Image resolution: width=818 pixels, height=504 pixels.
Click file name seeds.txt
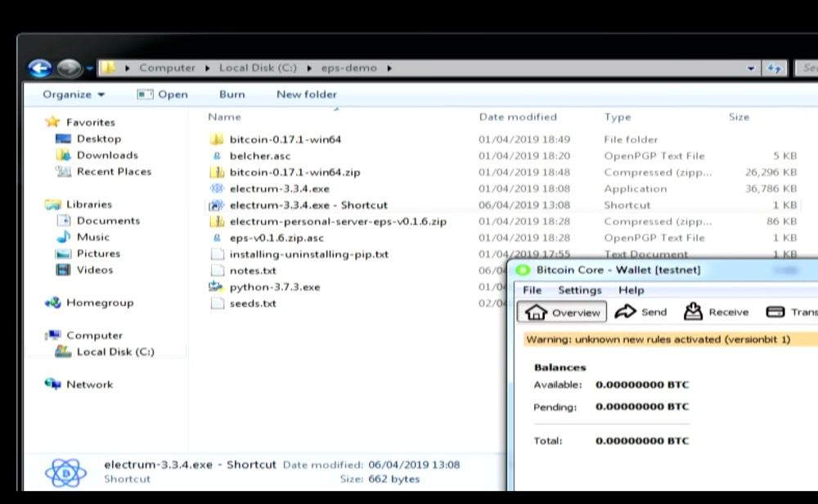253,303
